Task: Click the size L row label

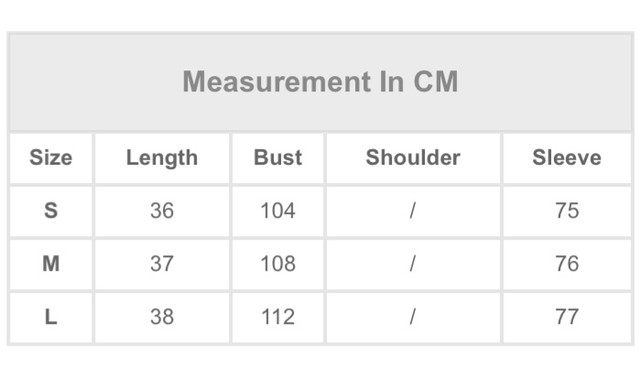Action: coord(51,317)
